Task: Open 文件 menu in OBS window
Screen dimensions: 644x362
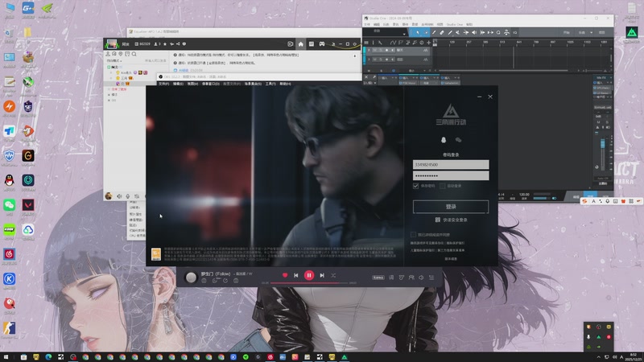Action: 164,84
